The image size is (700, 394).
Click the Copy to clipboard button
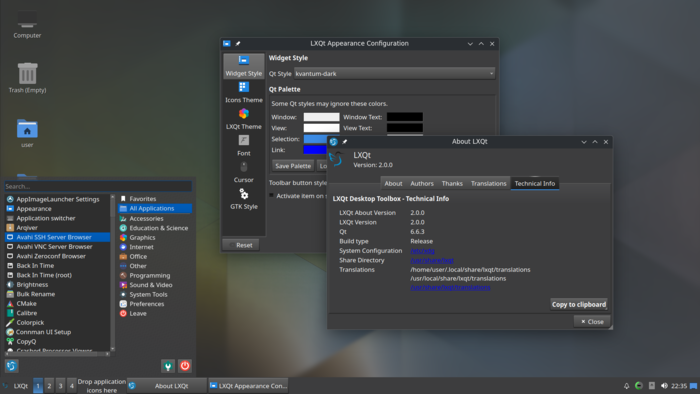(579, 304)
